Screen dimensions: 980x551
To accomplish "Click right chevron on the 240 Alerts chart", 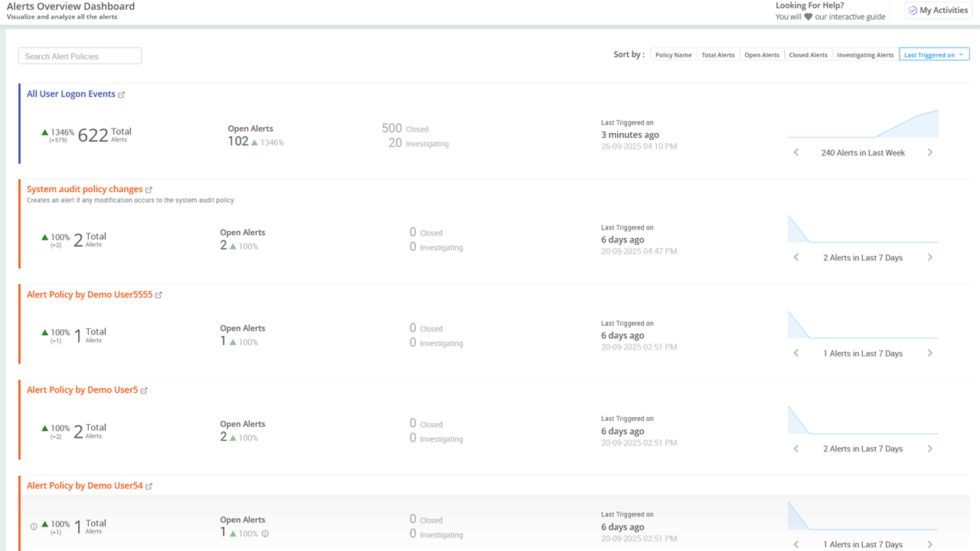I will click(930, 152).
